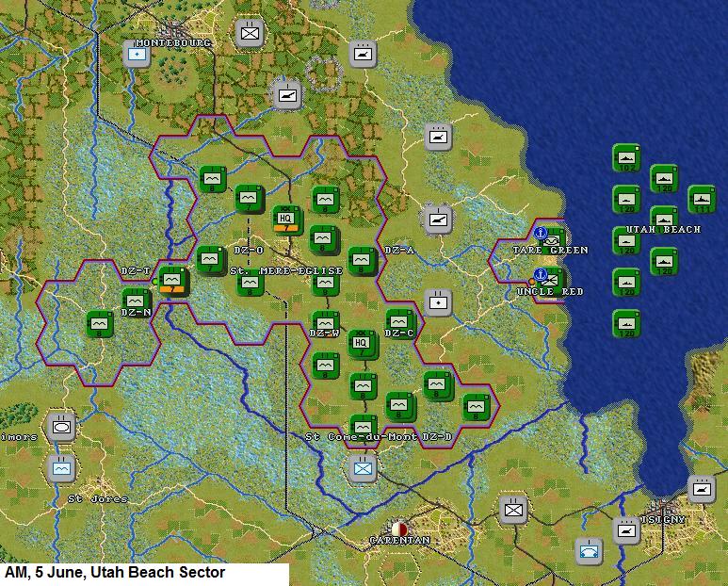The image size is (728, 586).
Task: Select the light blue unit in the bottom-right corner
Action: coord(589,551)
